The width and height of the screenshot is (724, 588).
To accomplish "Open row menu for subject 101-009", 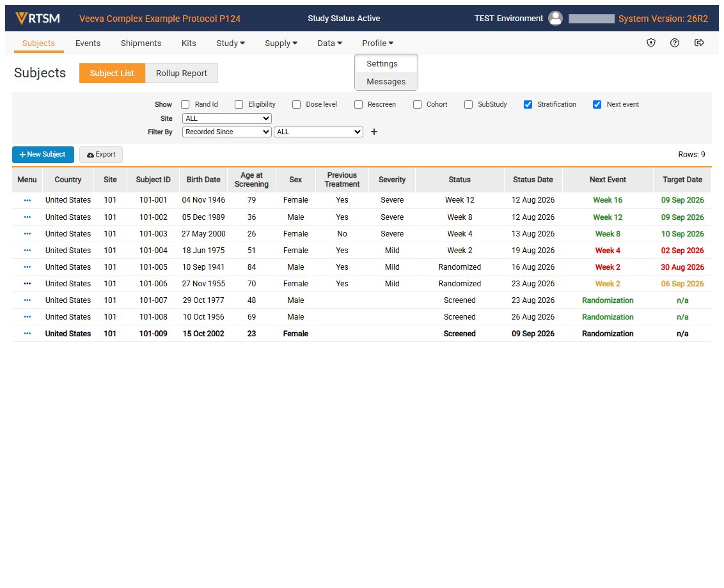I will click(x=28, y=333).
